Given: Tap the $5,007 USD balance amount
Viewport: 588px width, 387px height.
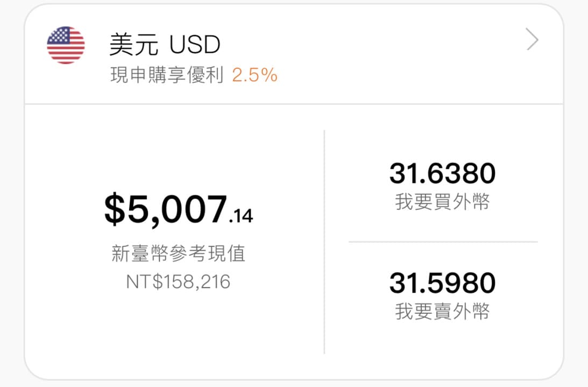Looking at the screenshot, I should [x=166, y=209].
